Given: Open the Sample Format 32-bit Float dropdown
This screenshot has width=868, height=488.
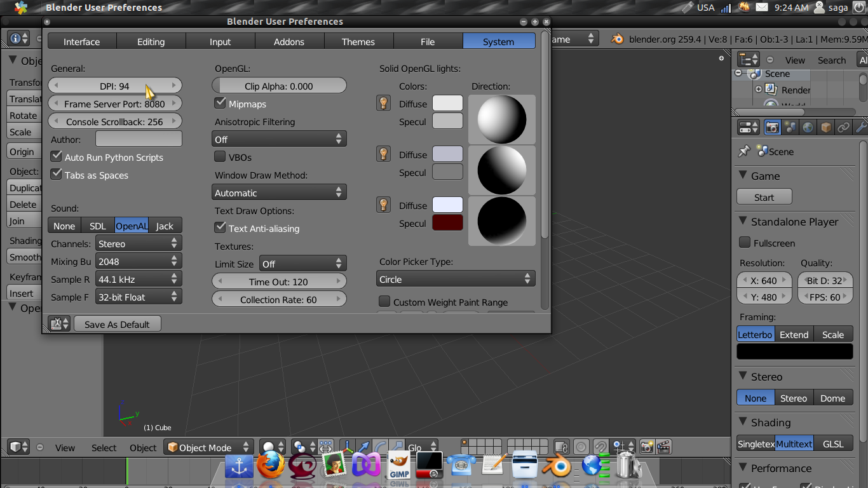Looking at the screenshot, I should 139,296.
